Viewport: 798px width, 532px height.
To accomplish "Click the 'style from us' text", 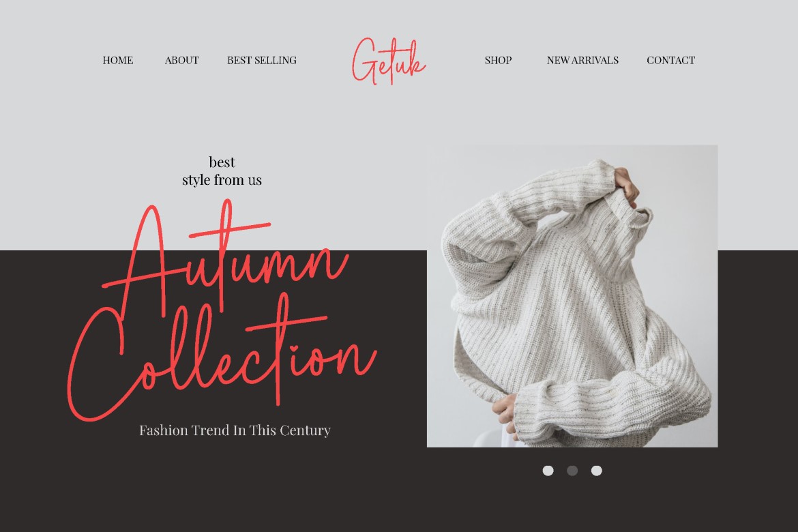I will click(222, 180).
